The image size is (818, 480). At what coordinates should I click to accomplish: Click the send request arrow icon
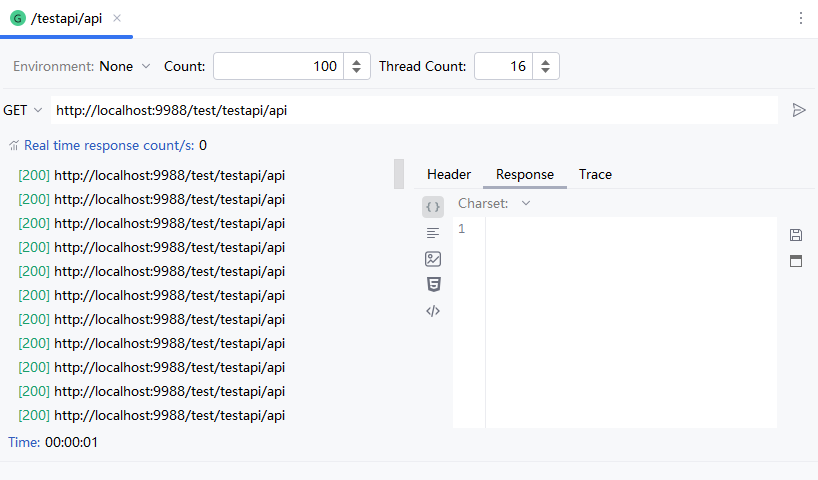tap(798, 110)
